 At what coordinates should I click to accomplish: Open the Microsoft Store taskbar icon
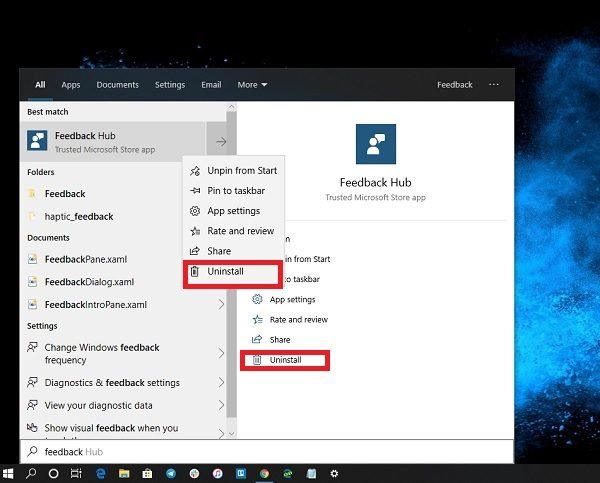(x=147, y=474)
